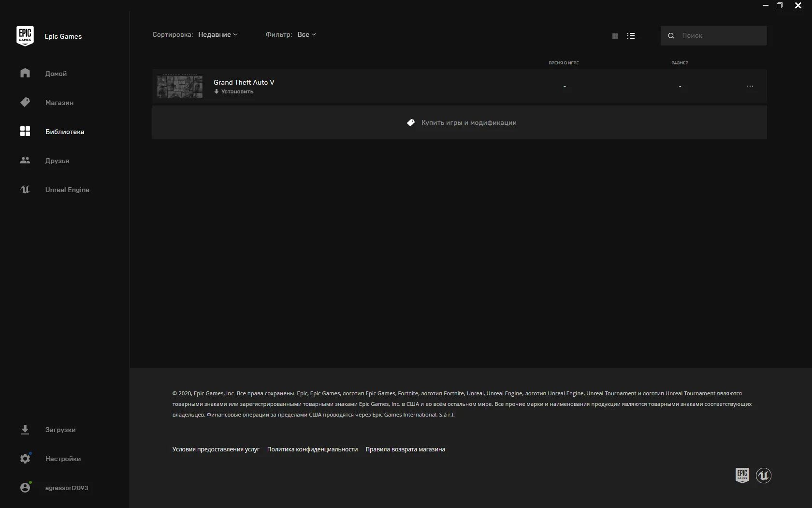Click the install arrow under Grand Theft Auto V

[217, 91]
